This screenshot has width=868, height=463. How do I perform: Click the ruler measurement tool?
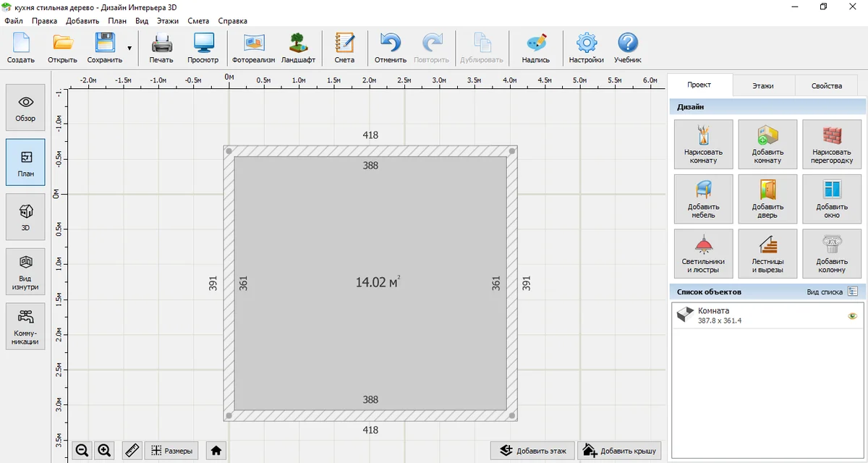click(x=132, y=451)
